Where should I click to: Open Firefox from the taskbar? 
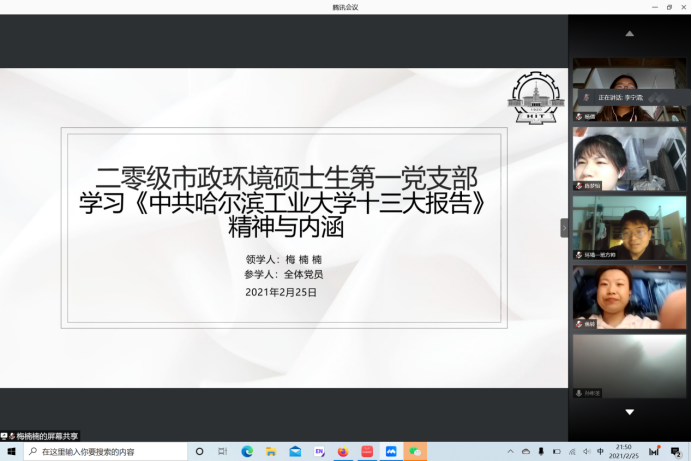point(343,452)
